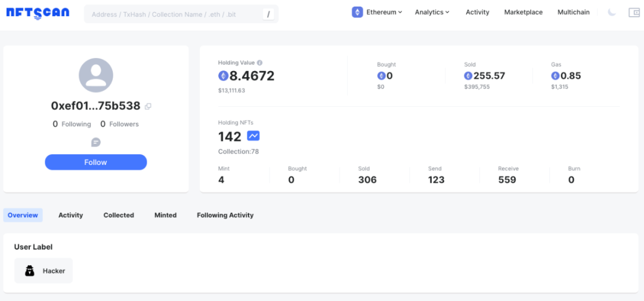Focus the address search input field

[181, 14]
